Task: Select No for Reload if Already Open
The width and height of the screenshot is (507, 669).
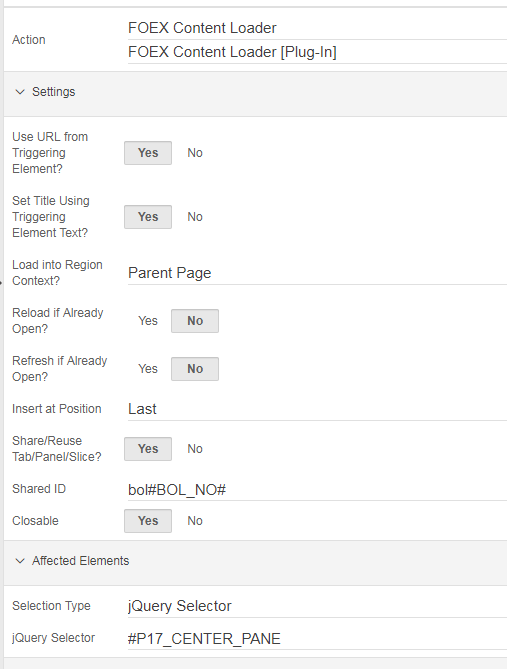Action: pyautogui.click(x=195, y=321)
